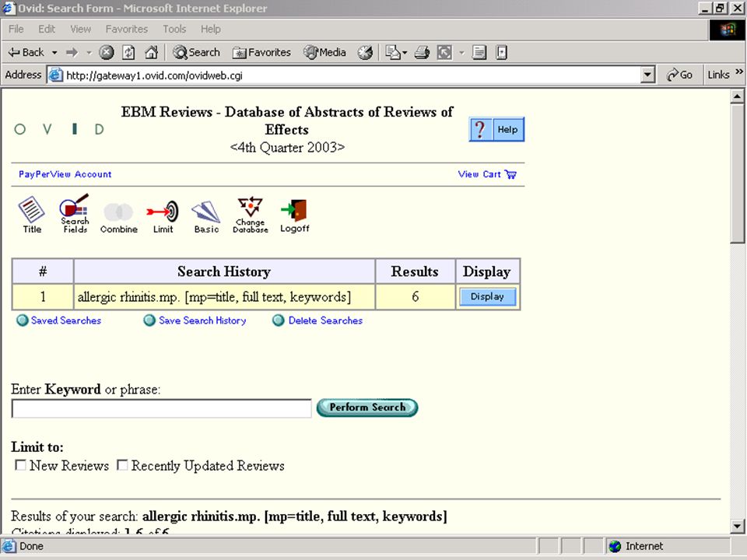747x560 pixels.
Task: Open the Favorites menu
Action: (127, 29)
